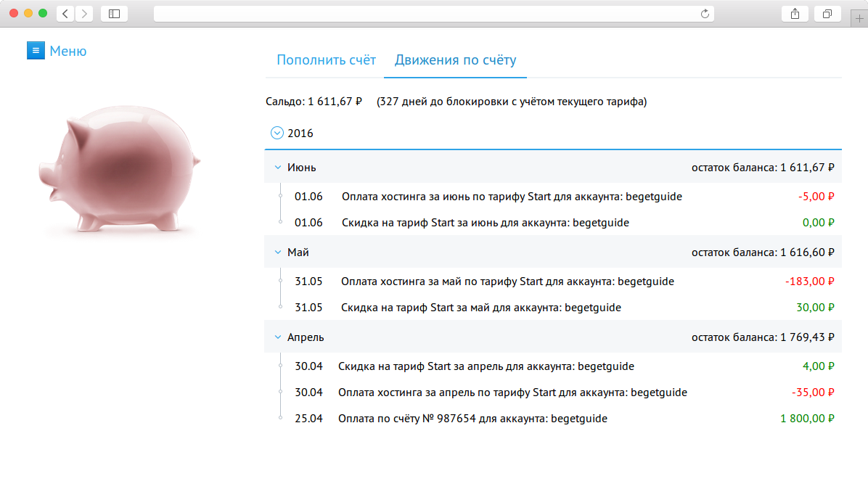Click the -5,00 ₽ amount

816,197
